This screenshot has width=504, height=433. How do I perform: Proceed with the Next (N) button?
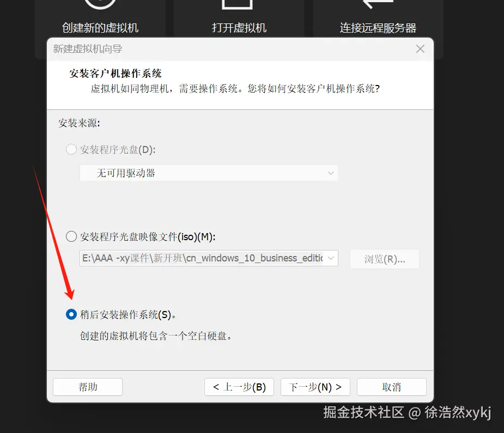coord(315,387)
